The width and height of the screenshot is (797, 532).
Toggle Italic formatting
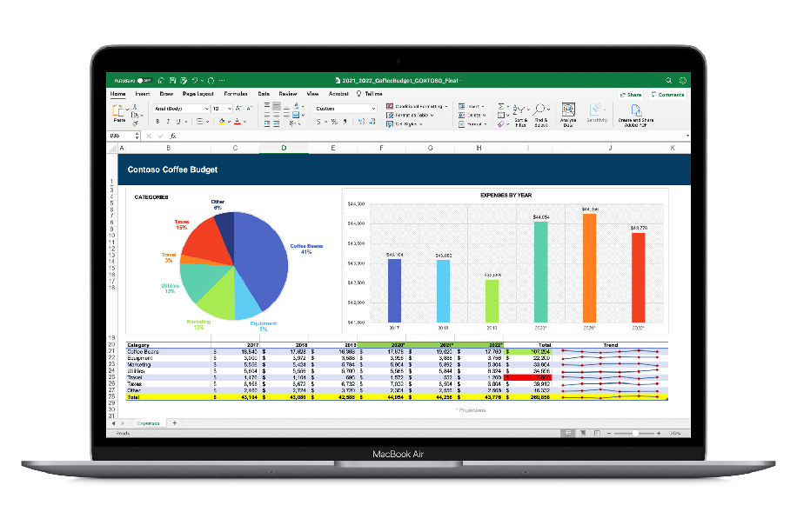click(168, 122)
